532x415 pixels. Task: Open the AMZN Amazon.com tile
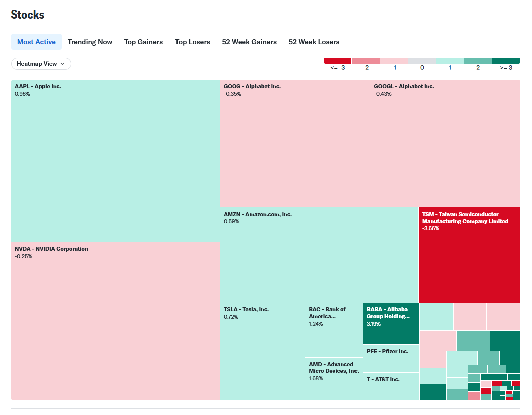[x=319, y=255]
